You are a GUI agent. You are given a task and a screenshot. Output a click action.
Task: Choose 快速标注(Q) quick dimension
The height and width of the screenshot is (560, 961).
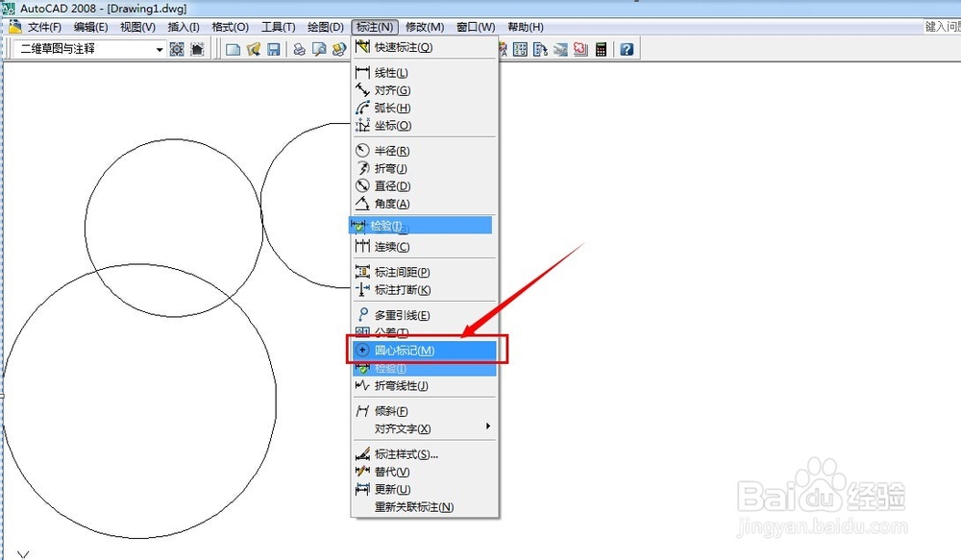[x=424, y=47]
